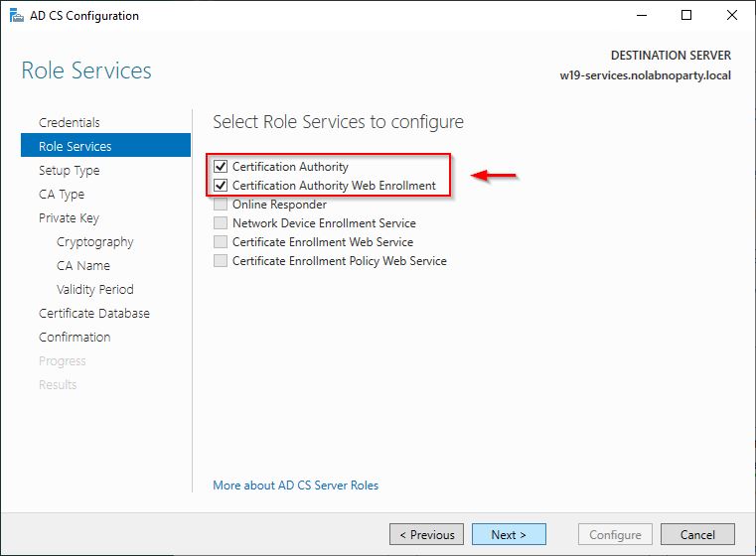Uncheck the Certification Authority checkbox
The width and height of the screenshot is (756, 556).
[221, 167]
